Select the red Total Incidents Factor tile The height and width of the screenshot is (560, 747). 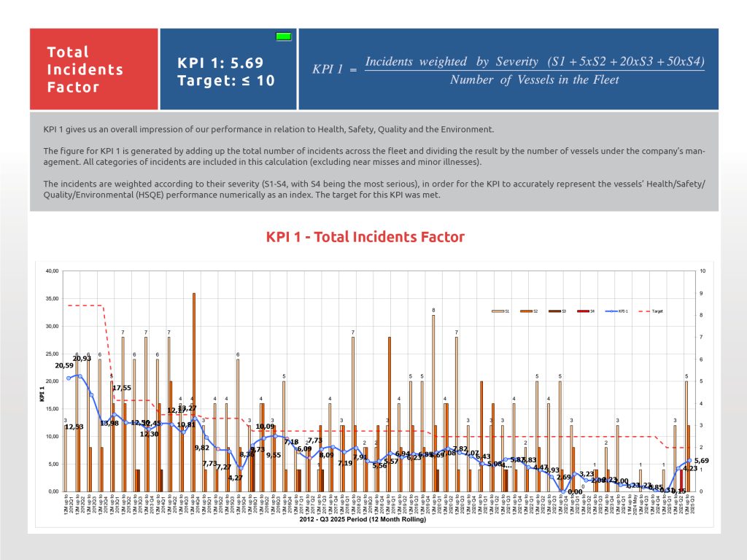point(93,69)
